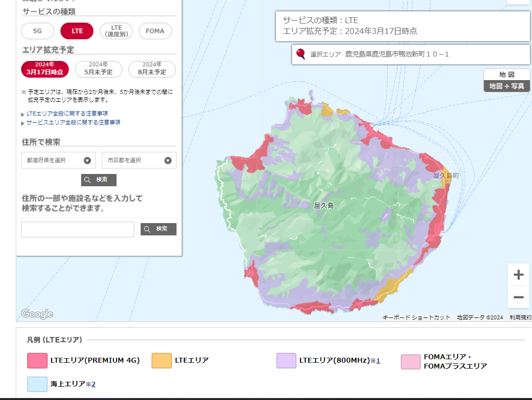Open キーボード ショートカット on map
Image resolution: width=532 pixels, height=400 pixels.
pyautogui.click(x=416, y=317)
